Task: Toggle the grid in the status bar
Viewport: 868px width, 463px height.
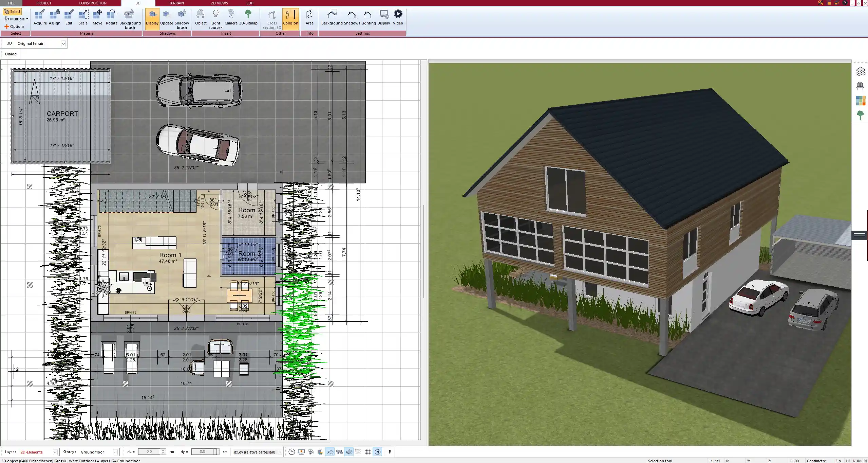Action: 368,452
